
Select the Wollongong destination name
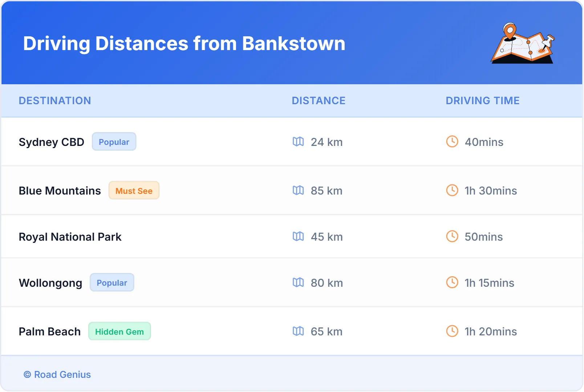coord(50,283)
